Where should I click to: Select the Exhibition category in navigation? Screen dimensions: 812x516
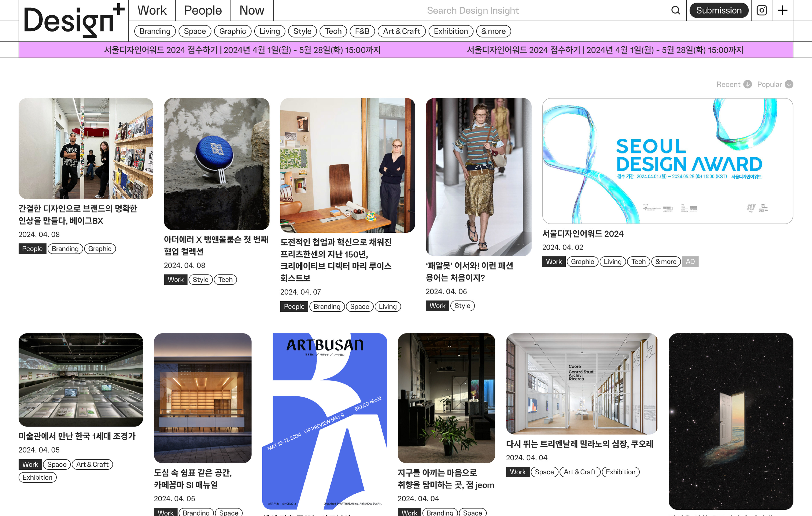(x=451, y=31)
